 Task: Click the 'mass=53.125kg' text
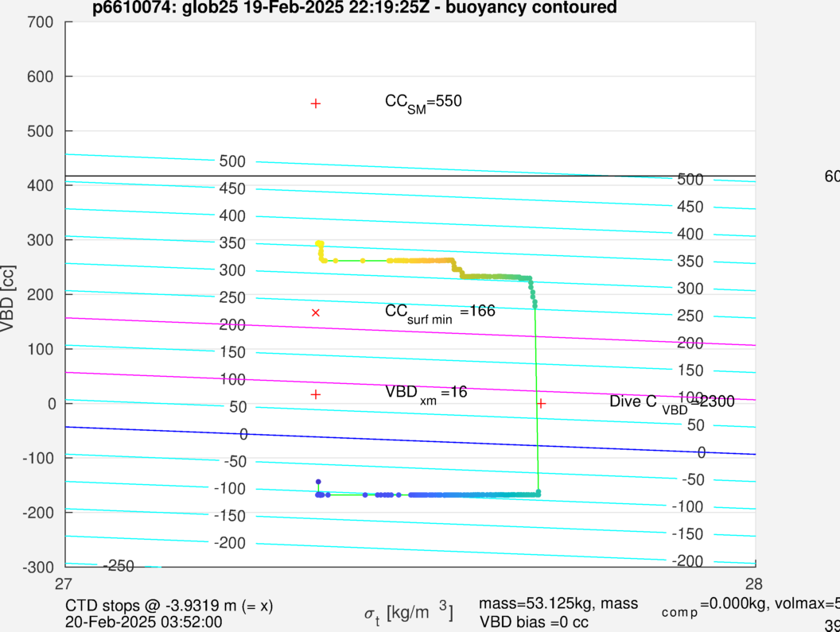[x=558, y=605]
